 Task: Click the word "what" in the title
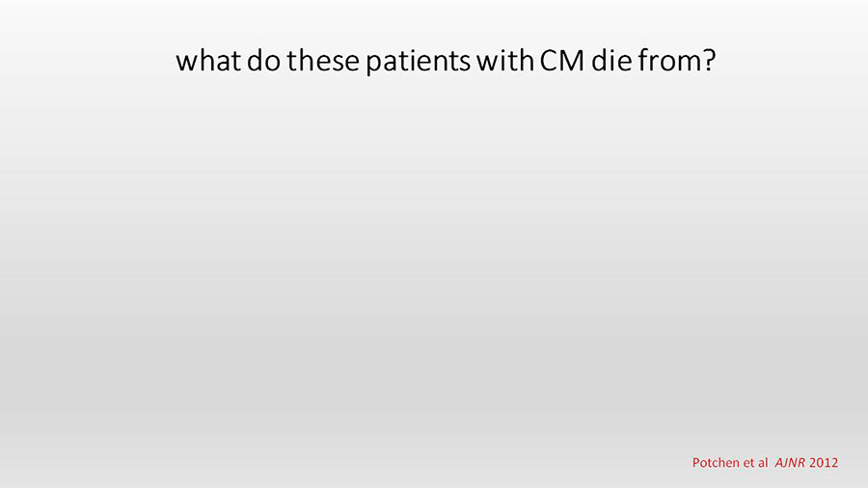point(208,60)
